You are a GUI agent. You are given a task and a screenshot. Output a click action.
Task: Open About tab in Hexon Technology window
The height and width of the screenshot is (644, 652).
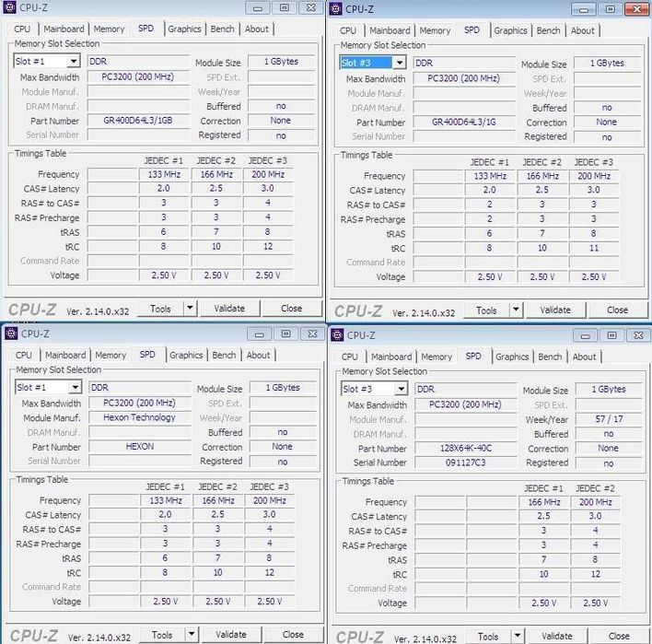point(258,356)
